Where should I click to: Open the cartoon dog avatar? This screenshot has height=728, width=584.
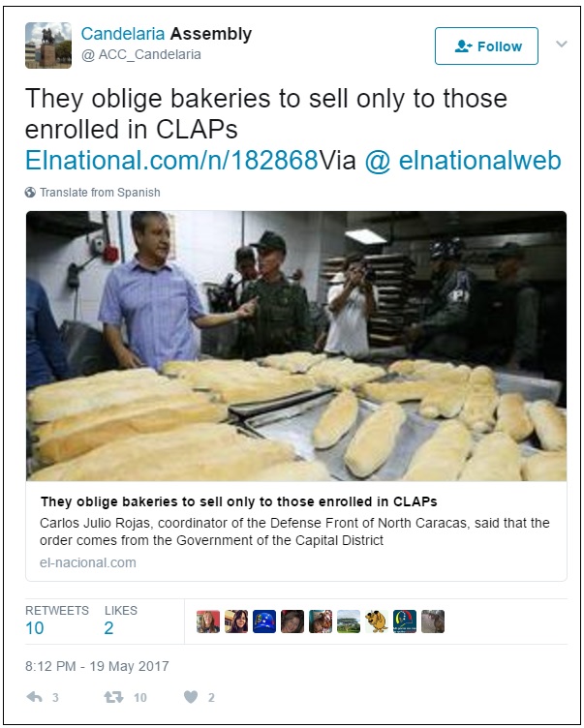[x=377, y=622]
